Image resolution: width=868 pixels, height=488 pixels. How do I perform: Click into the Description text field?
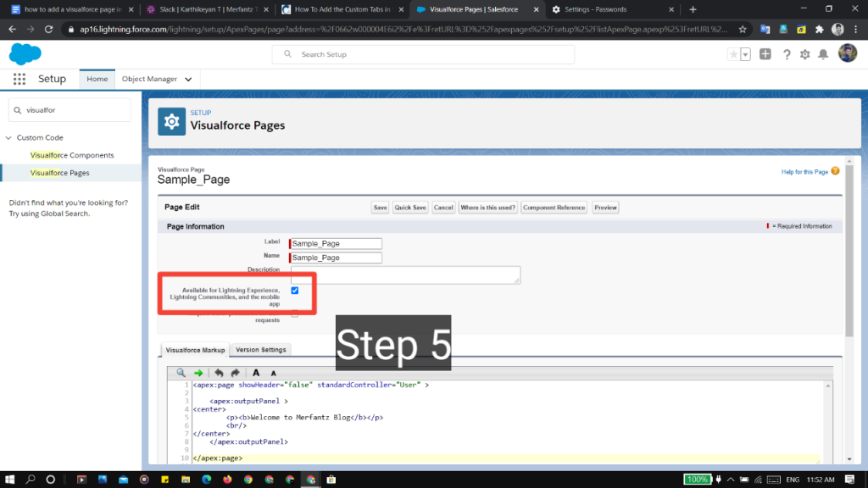405,274
